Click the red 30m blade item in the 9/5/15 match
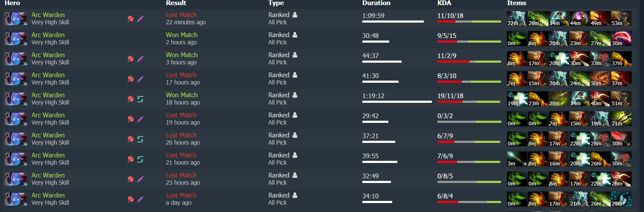 click(621, 39)
